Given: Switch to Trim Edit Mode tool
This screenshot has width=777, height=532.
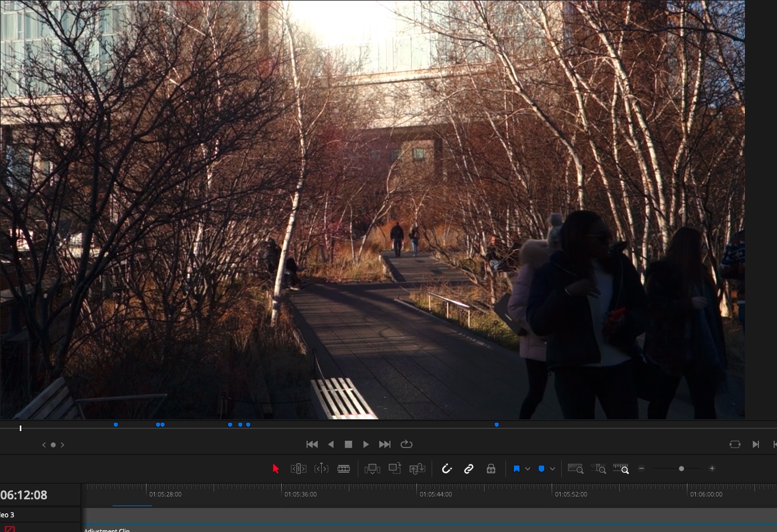Looking at the screenshot, I should coord(298,469).
